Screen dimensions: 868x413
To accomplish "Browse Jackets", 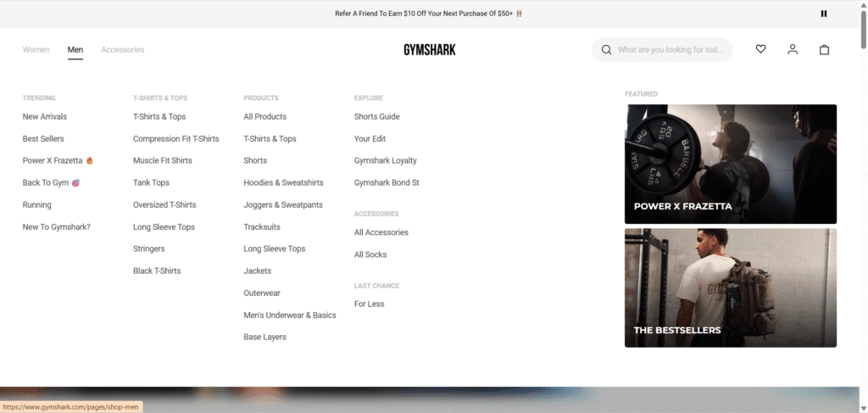I will 258,271.
